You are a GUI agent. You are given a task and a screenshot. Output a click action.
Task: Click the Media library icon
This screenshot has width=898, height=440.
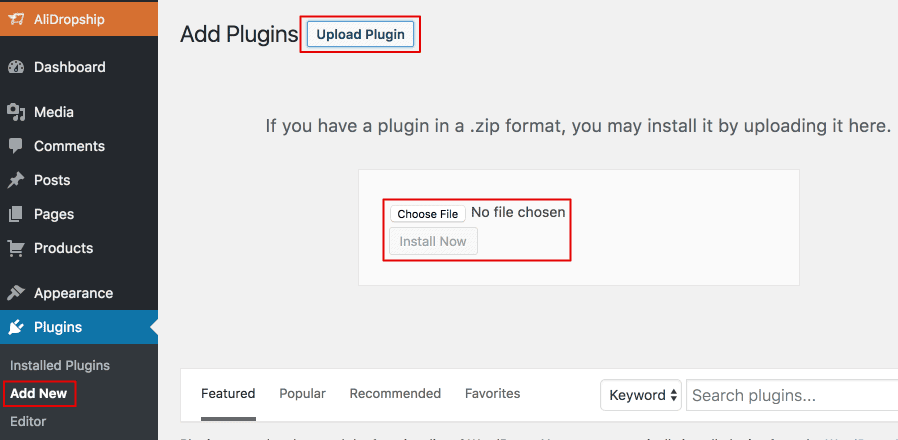(16, 112)
